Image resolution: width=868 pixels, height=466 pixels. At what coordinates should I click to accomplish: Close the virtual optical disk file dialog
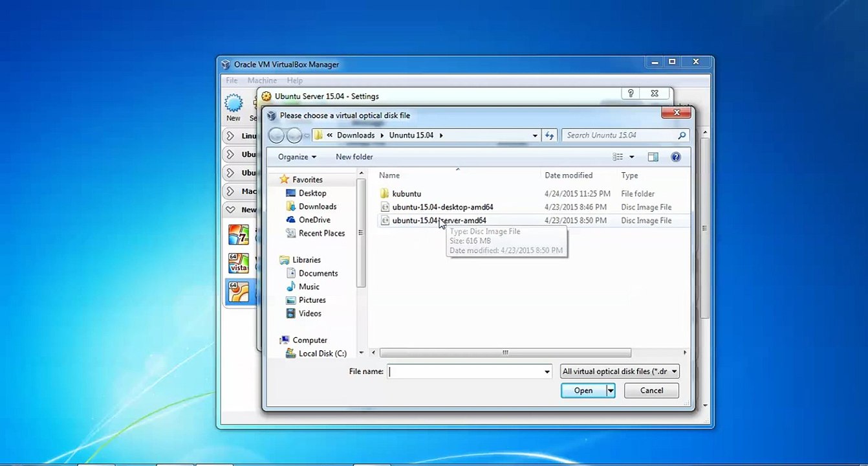click(677, 113)
